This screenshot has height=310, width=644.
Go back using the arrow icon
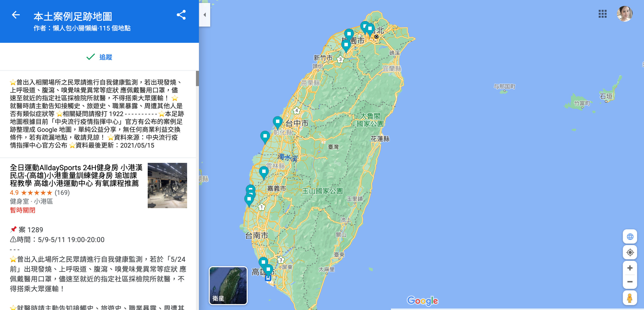(x=16, y=15)
